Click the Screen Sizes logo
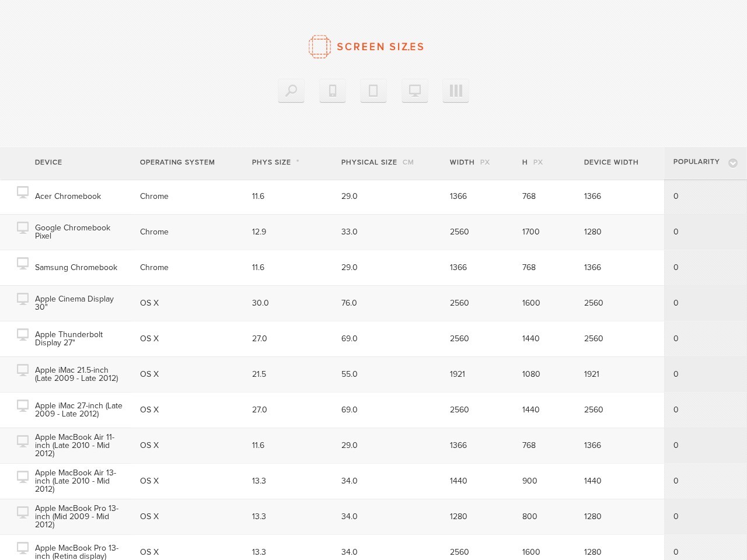Viewport: 747px width, 560px height. pos(366,47)
